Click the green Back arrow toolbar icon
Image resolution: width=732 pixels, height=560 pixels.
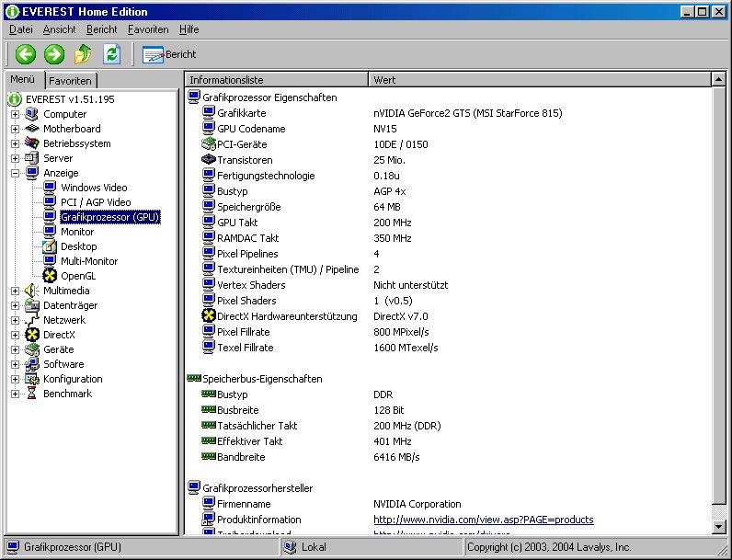(25, 54)
